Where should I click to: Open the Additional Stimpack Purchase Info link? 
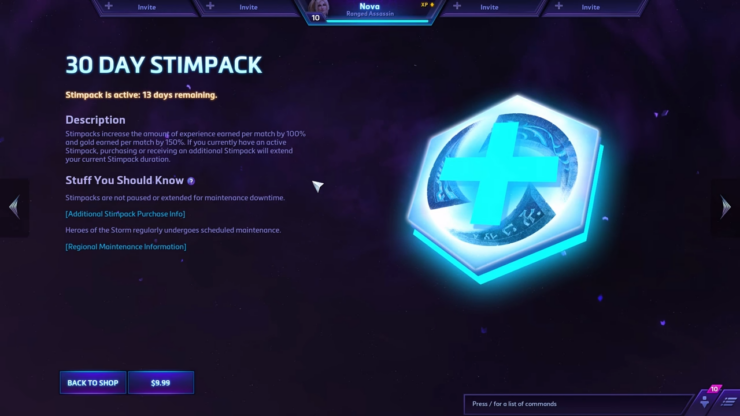pos(125,214)
